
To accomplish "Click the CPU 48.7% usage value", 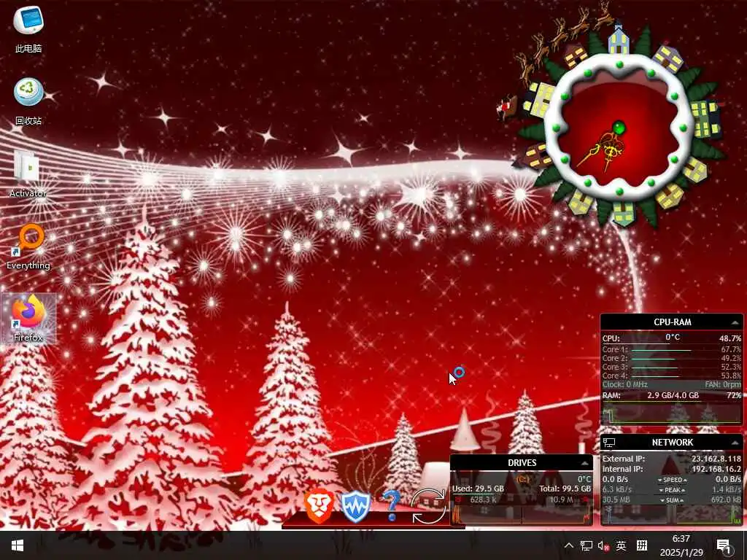I will point(729,338).
